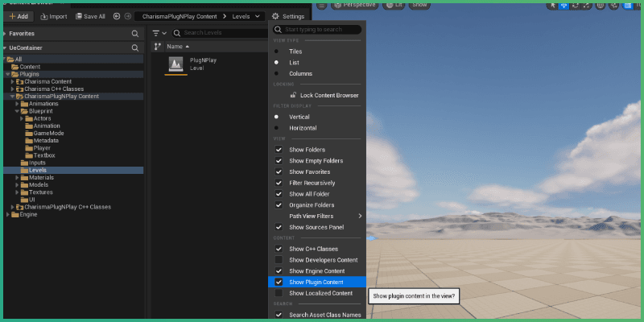
Task: Select List view type
Action: [x=317, y=63]
